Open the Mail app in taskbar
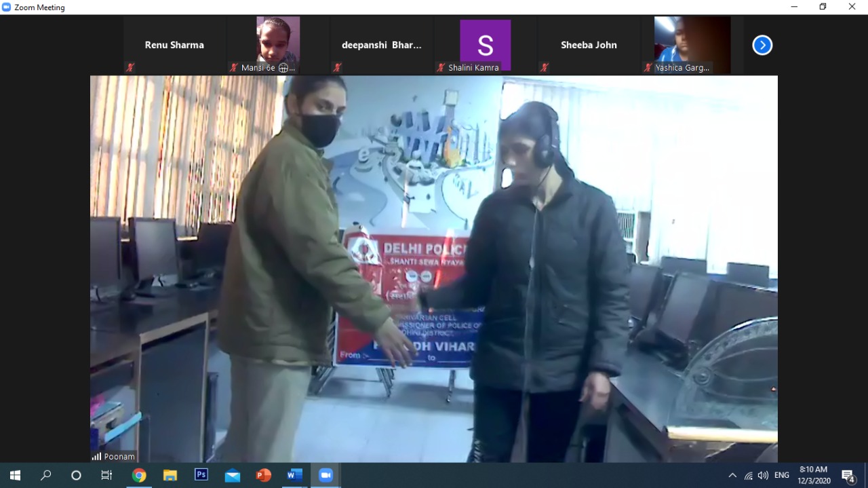Screen dimensions: 868x488 [x=233, y=475]
